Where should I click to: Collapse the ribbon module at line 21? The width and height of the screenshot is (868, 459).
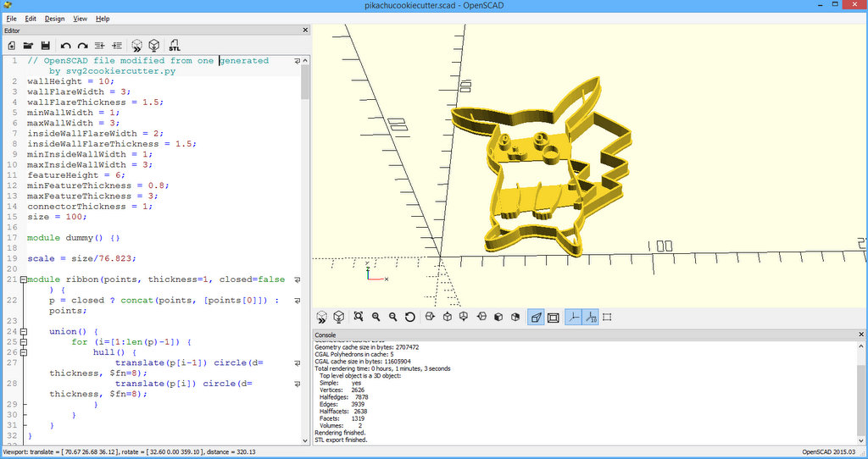(x=23, y=279)
